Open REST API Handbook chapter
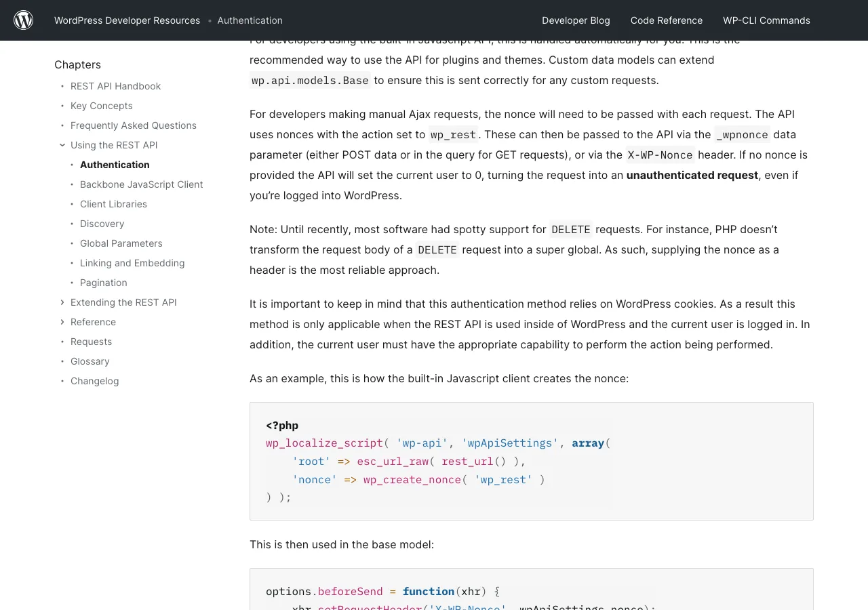 pos(115,86)
